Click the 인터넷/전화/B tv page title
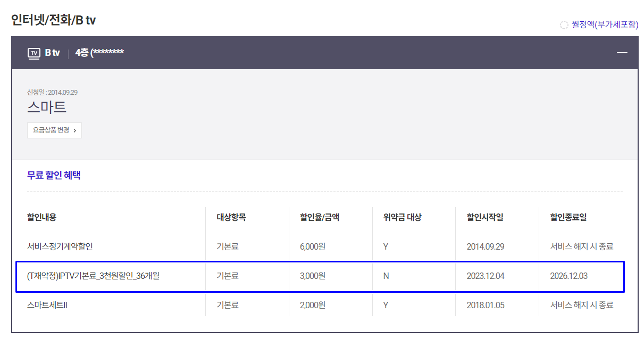Screen dimensions: 644x338 (53, 20)
